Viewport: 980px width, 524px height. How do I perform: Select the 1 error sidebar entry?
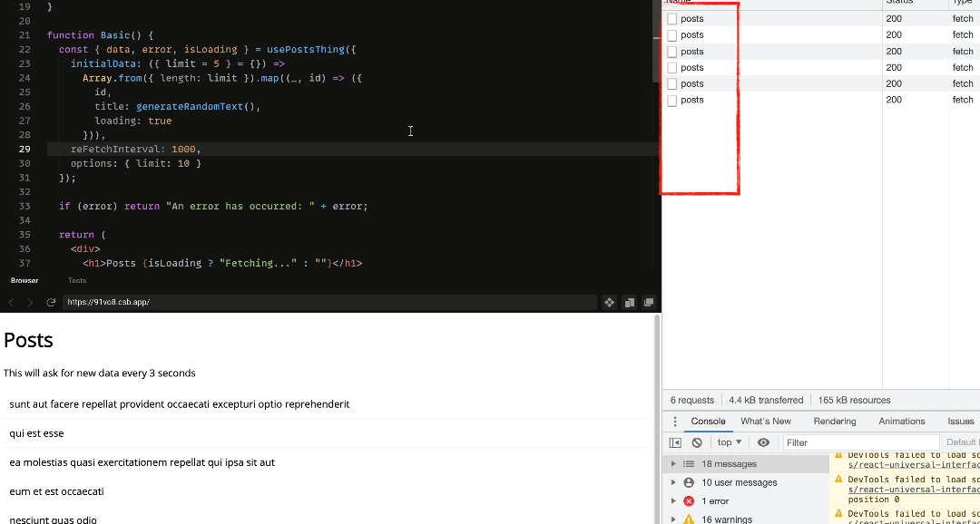pyautogui.click(x=746, y=501)
